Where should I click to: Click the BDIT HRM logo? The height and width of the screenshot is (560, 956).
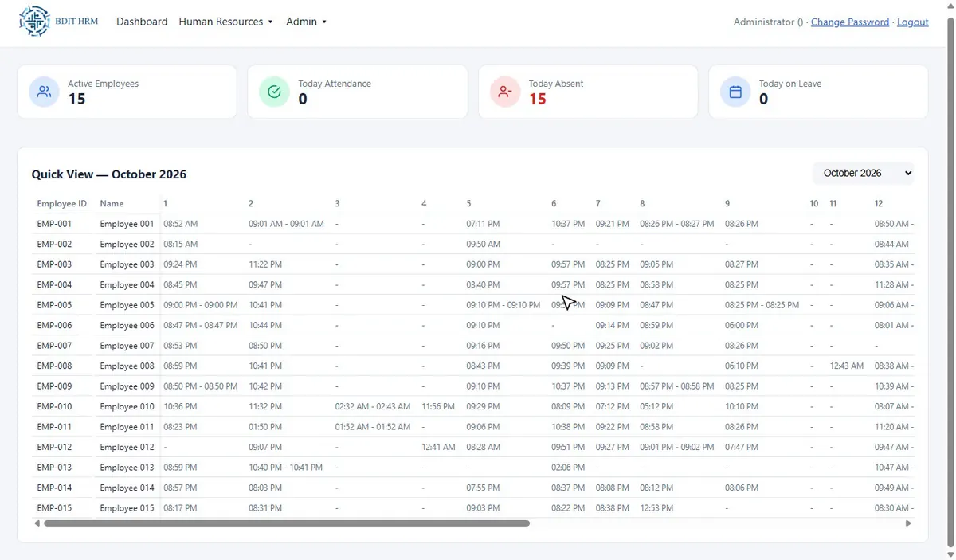coord(58,22)
